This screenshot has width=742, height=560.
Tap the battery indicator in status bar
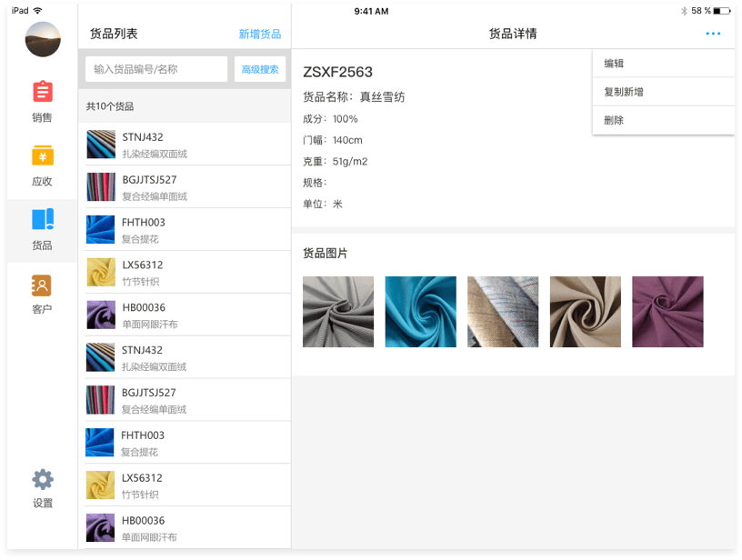722,11
